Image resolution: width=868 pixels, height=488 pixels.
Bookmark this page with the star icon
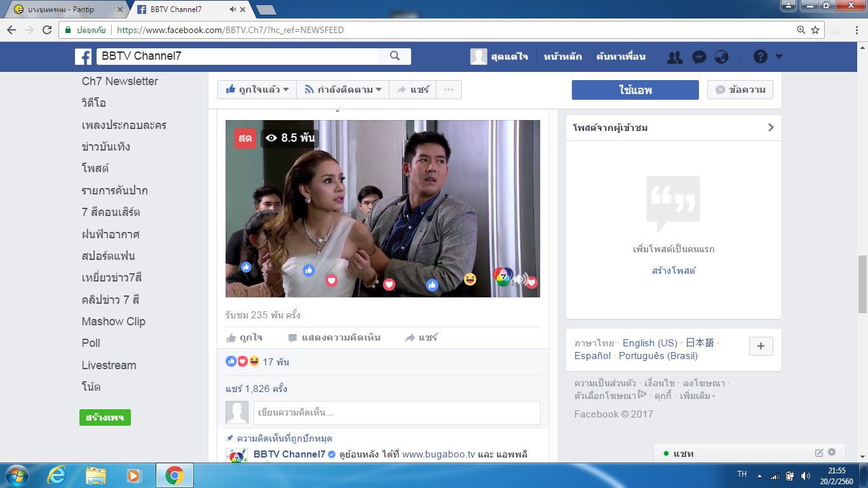click(815, 30)
